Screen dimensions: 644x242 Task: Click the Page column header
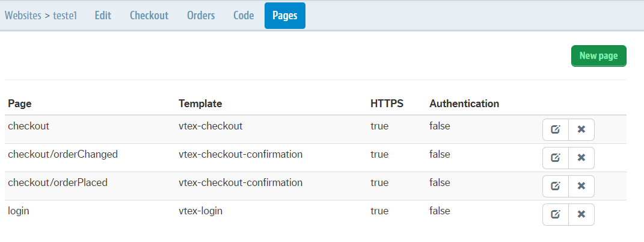tap(20, 104)
